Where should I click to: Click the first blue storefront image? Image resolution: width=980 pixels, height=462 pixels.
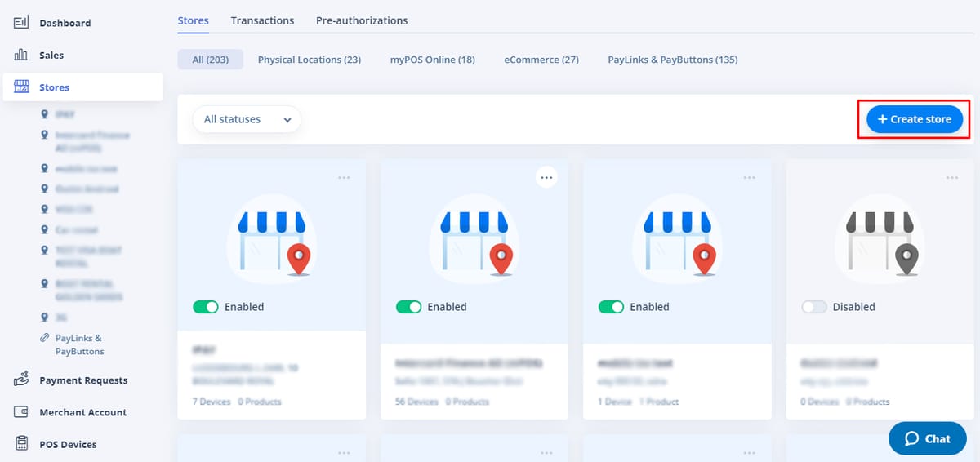tap(271, 240)
